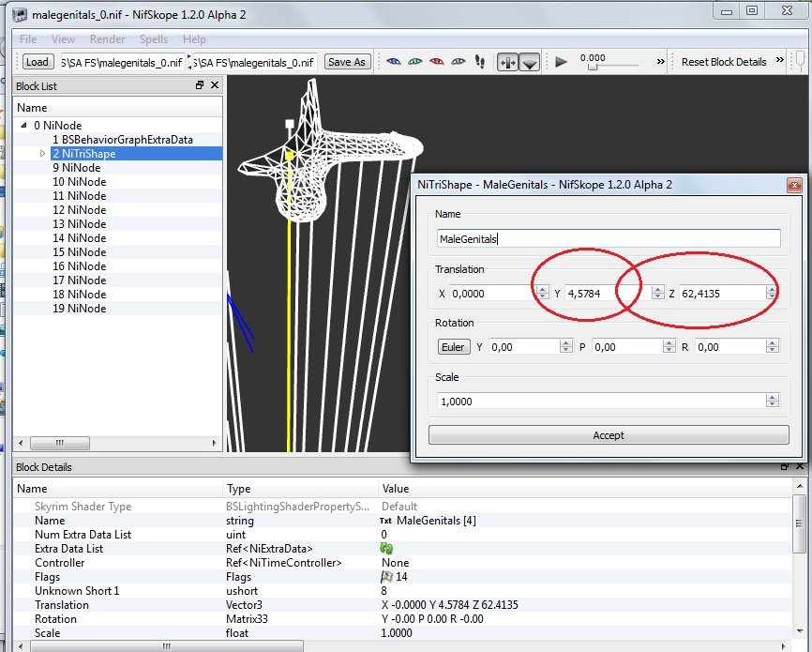Select the 18 NiNode block
The height and width of the screenshot is (652, 812).
click(x=80, y=294)
